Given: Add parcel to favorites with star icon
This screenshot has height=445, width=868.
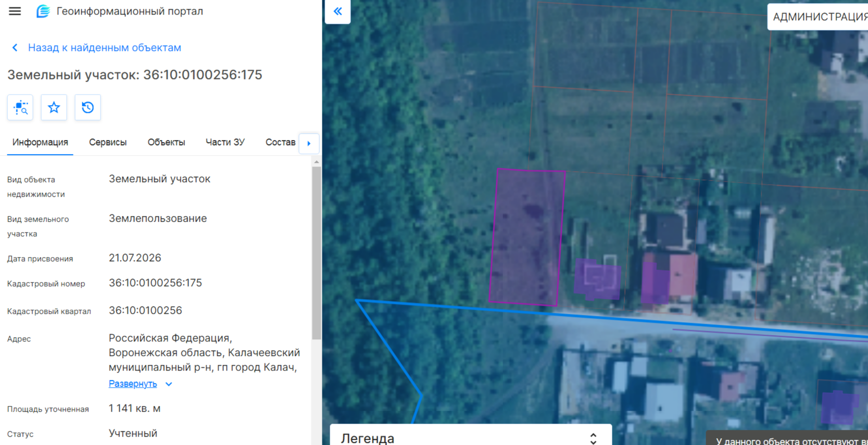Looking at the screenshot, I should (54, 108).
